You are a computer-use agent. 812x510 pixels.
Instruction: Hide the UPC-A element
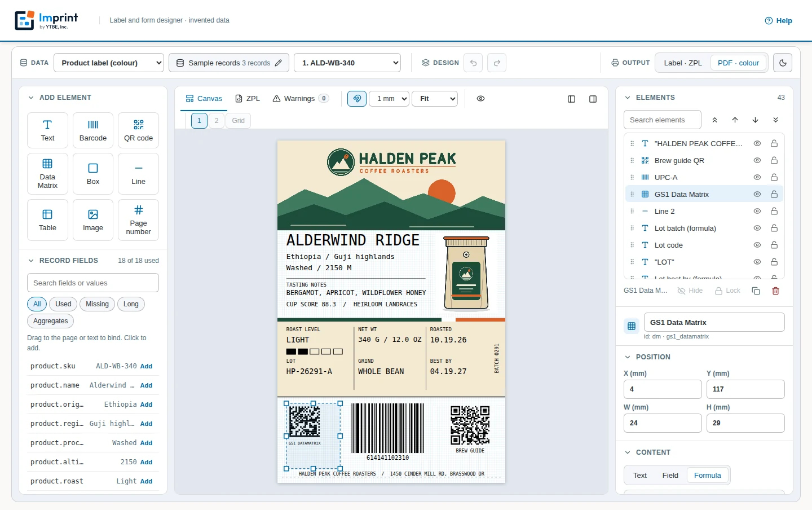[x=757, y=177]
